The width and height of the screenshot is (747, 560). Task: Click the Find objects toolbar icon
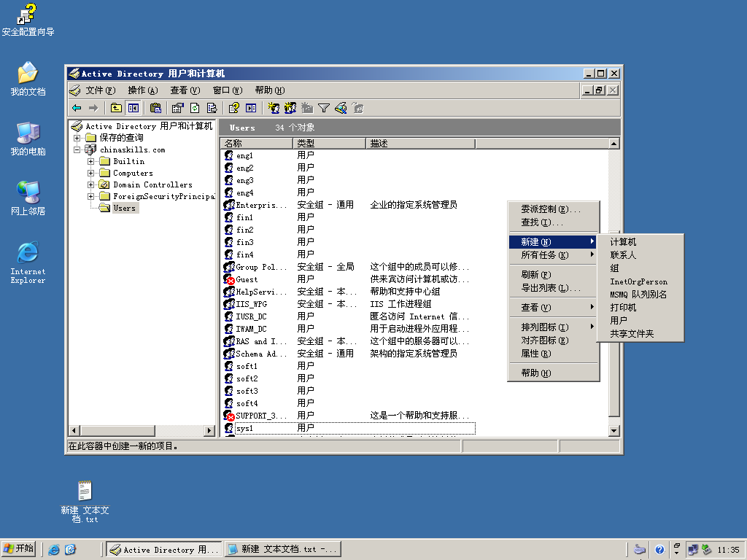pos(341,108)
